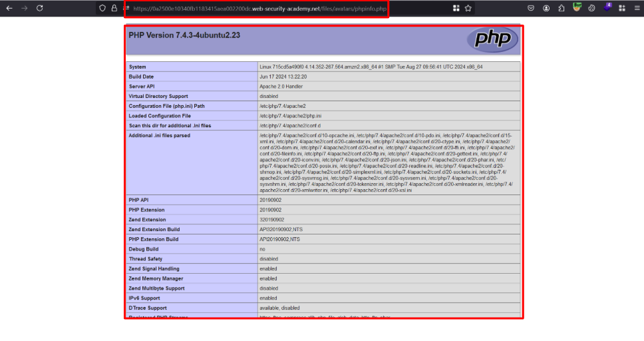The width and height of the screenshot is (644, 341).
Task: Select the API320190902,NTS value
Action: tap(281, 230)
